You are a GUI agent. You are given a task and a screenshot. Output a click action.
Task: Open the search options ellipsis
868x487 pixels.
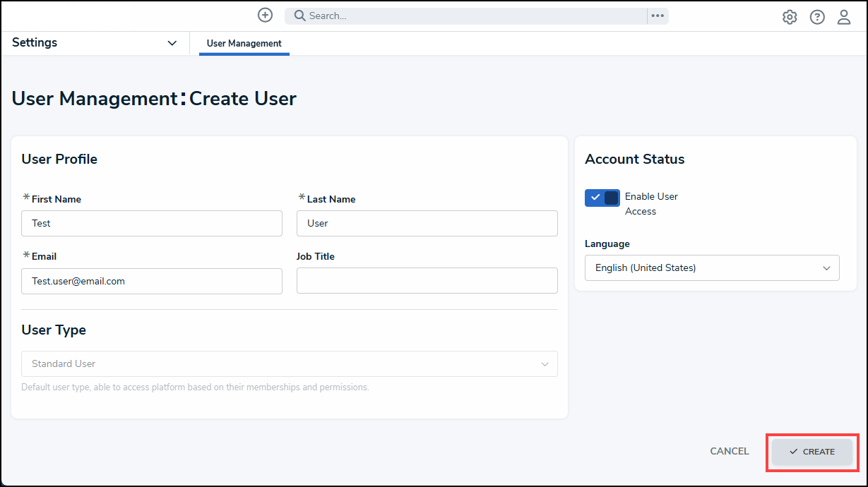[x=658, y=16]
